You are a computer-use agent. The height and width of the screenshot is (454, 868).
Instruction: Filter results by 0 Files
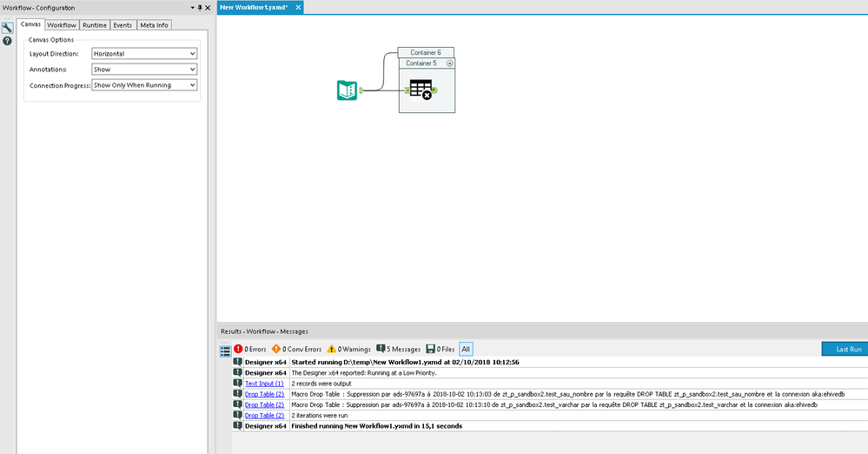(441, 350)
